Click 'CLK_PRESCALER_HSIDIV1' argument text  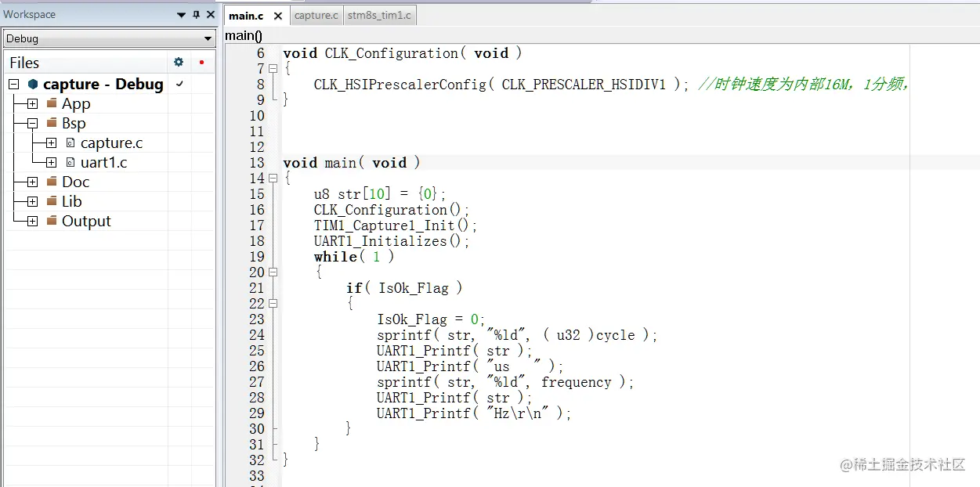tap(584, 85)
